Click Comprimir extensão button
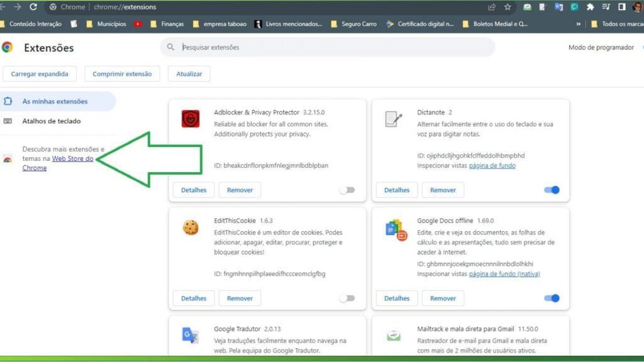Screen dimensions: 644x362 (122, 74)
